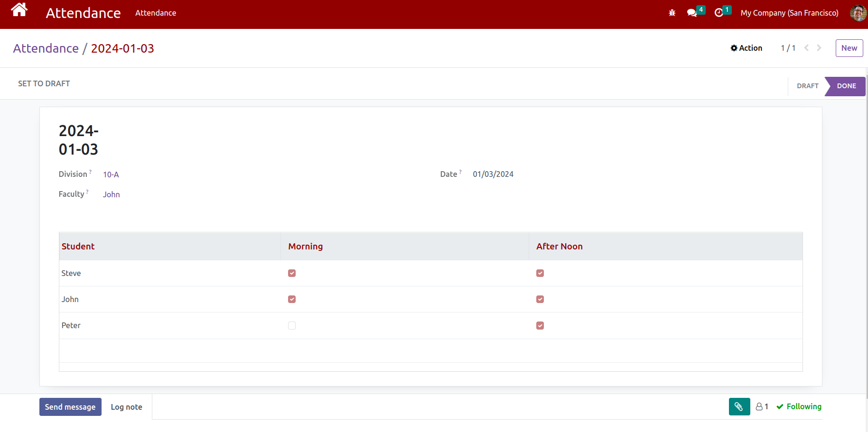This screenshot has height=432, width=868.
Task: Check Peter's Morning attendance box
Action: [291, 325]
